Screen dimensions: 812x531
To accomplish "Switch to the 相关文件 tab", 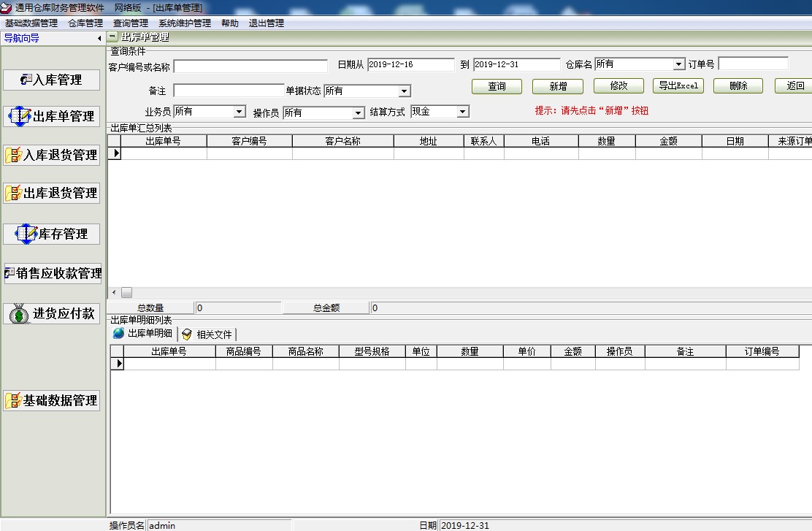I will [207, 335].
